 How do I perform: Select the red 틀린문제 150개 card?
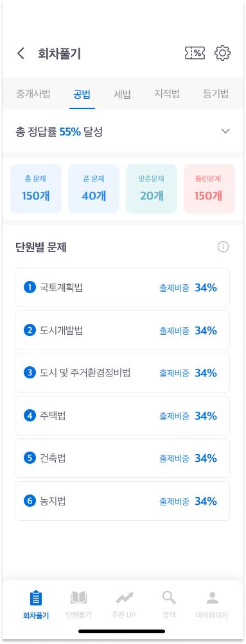(x=209, y=189)
